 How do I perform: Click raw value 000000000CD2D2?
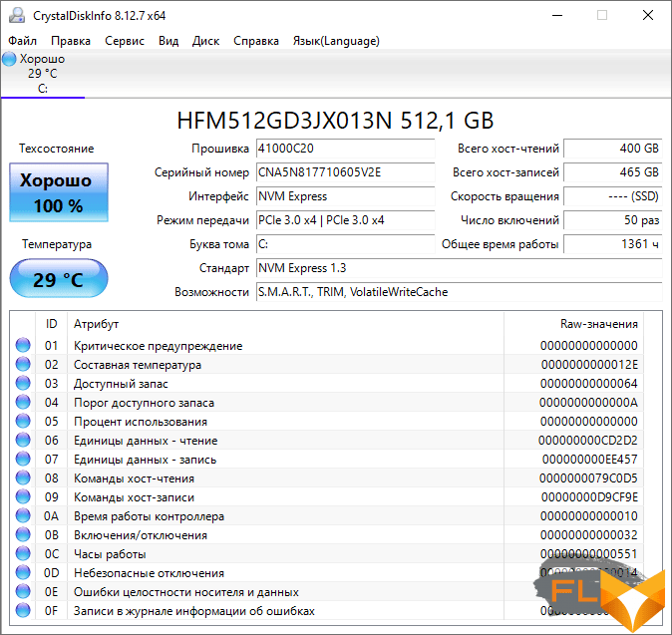coord(588,441)
